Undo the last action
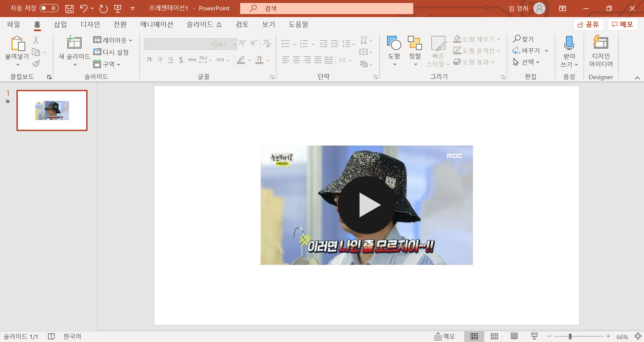The height and width of the screenshot is (342, 644). [x=84, y=8]
